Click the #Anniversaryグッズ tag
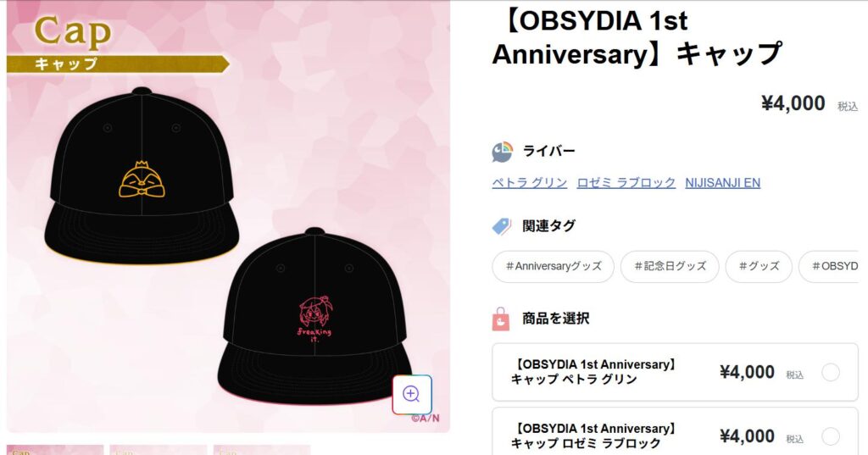Viewport: 868px width, 455px height. pos(553,266)
